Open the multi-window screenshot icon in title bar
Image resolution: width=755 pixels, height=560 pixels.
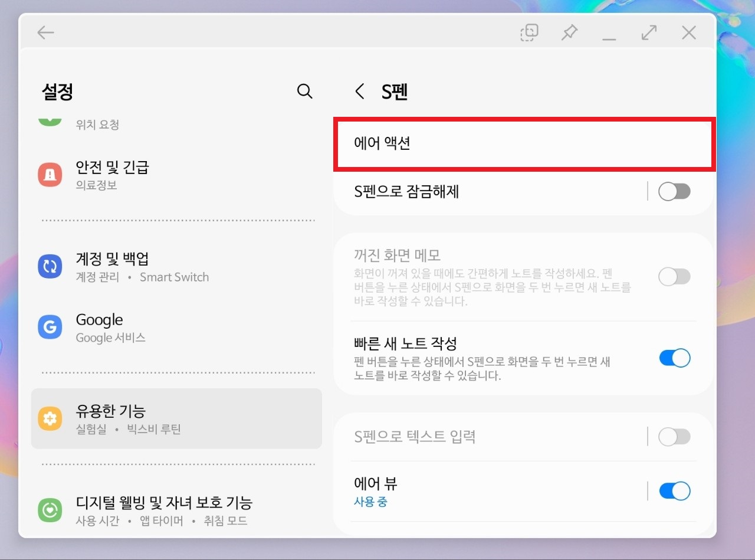pos(529,32)
